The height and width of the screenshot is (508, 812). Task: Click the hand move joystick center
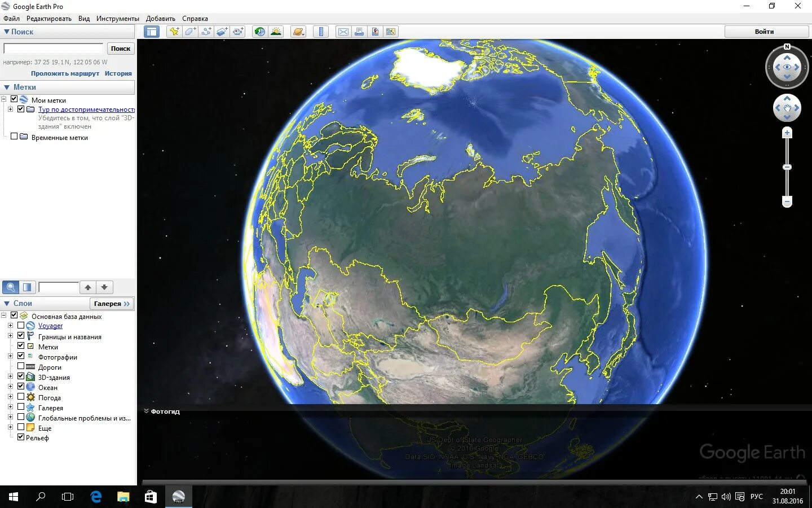(x=787, y=108)
